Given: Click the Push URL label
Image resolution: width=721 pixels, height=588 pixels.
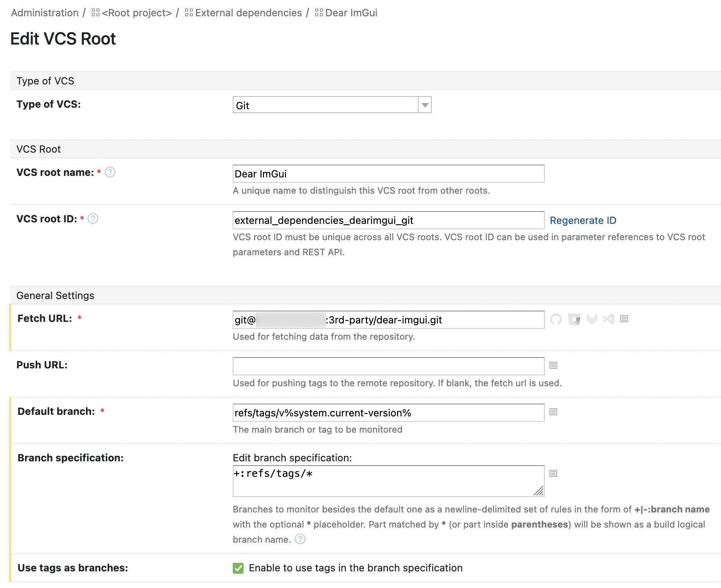Looking at the screenshot, I should (42, 365).
